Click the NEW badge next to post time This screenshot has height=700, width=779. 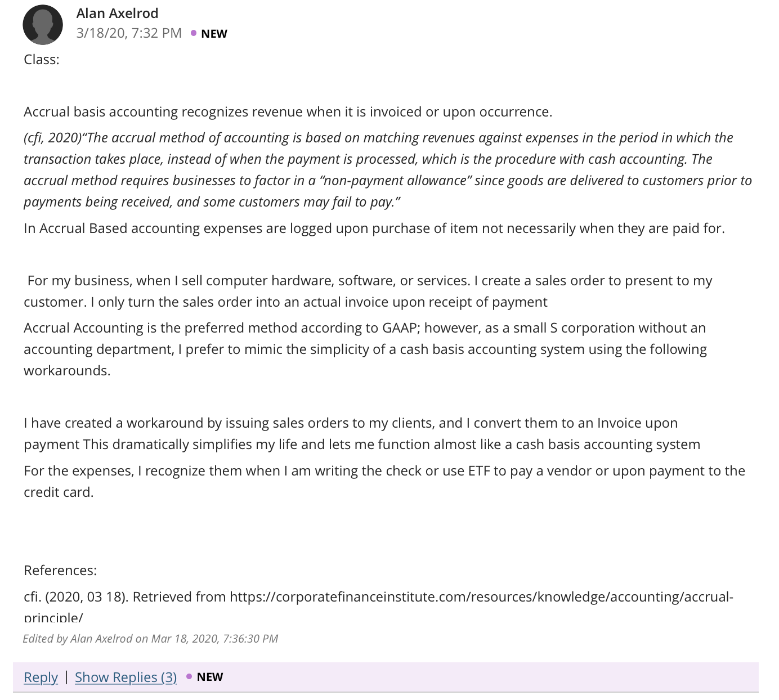[x=214, y=34]
